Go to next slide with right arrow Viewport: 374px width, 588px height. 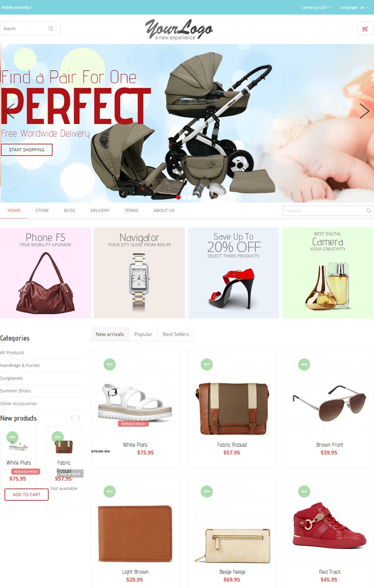364,111
